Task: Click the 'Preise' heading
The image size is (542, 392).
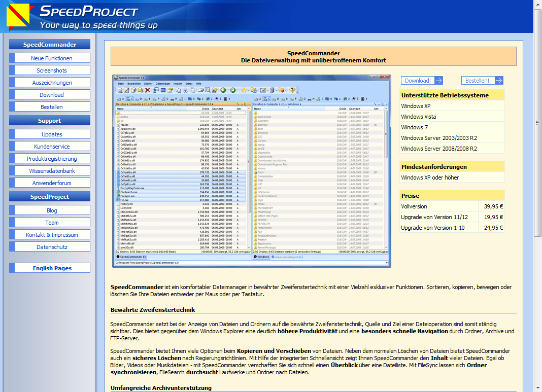Action: click(410, 196)
